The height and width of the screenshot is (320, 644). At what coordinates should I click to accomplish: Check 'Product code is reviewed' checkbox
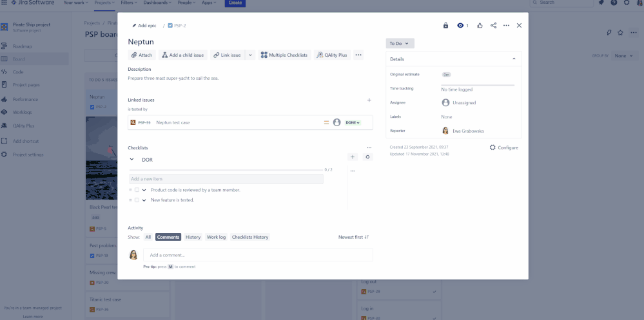[x=137, y=190]
